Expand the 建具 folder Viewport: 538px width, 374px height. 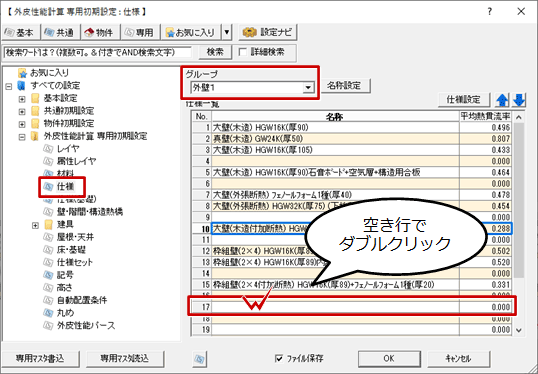[35, 225]
